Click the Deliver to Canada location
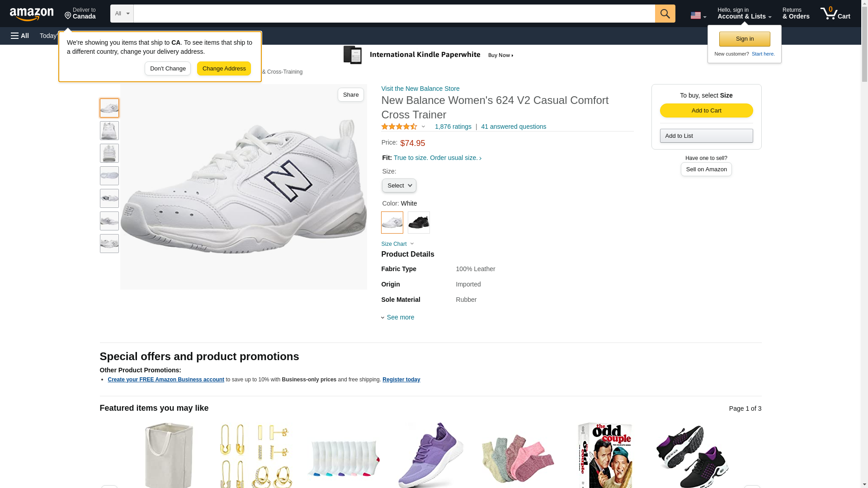The width and height of the screenshot is (868, 488). click(80, 14)
